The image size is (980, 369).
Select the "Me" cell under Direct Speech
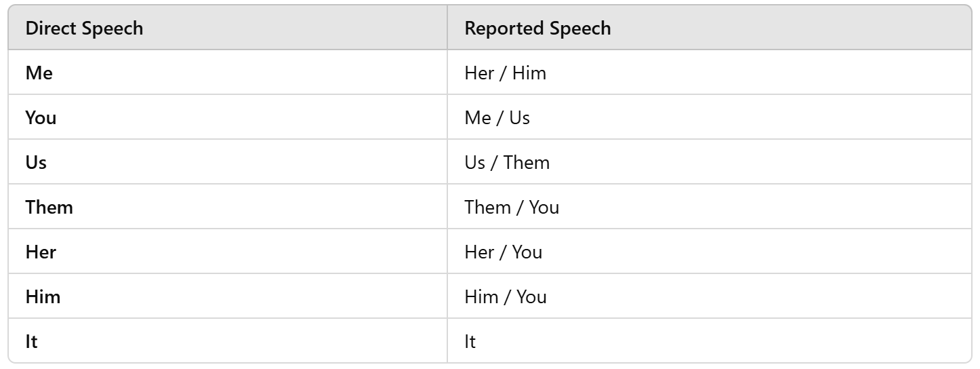tap(39, 73)
